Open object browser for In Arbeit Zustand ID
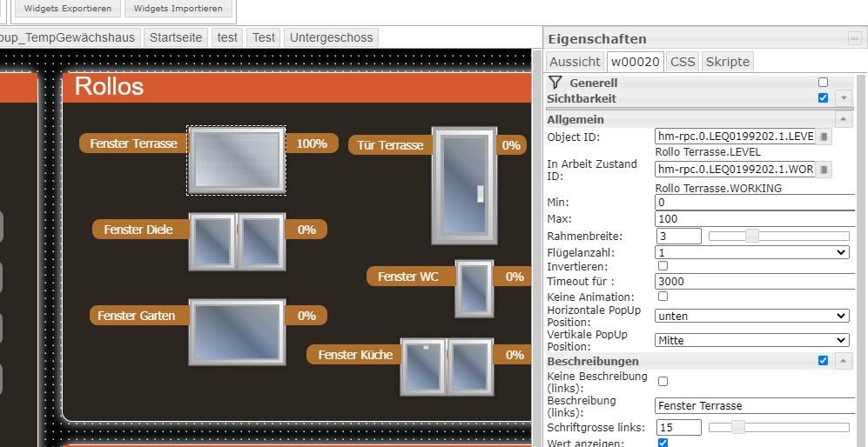Viewport: 868px width, 447px height. tap(824, 170)
